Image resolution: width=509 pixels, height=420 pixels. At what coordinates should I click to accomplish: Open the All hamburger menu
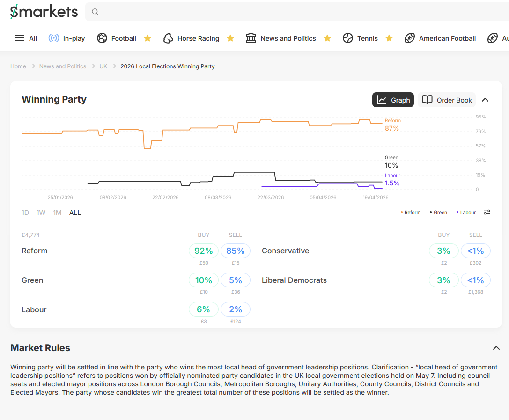click(20, 38)
